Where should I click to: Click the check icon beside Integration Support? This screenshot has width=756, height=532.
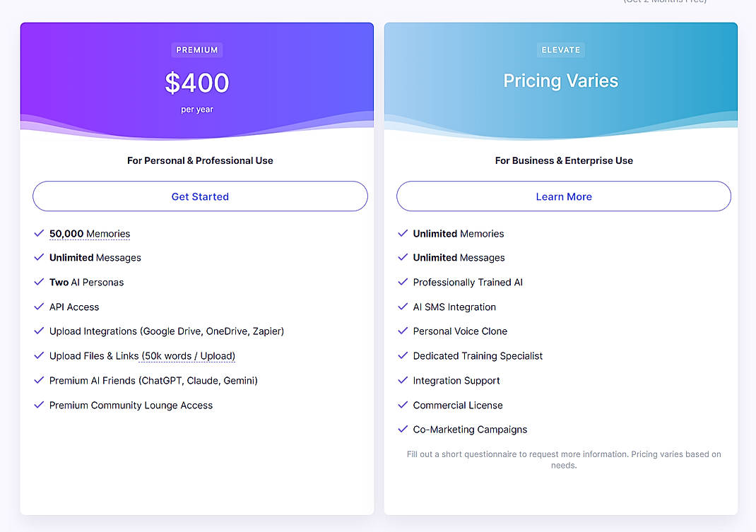point(403,380)
